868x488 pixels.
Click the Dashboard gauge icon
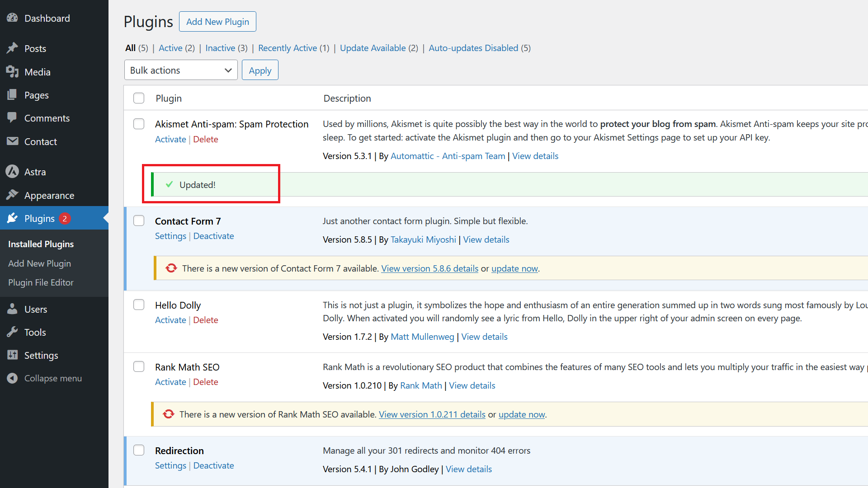[x=12, y=18]
